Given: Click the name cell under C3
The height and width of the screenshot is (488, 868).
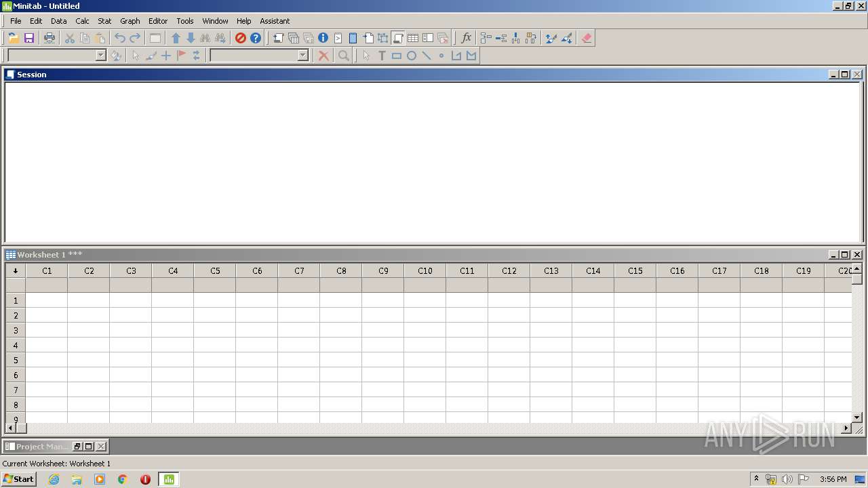Looking at the screenshot, I should point(131,285).
